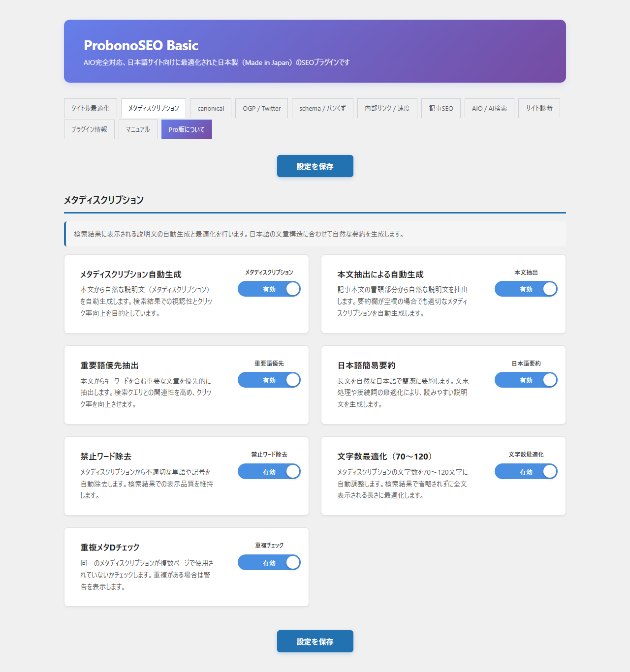This screenshot has height=672, width=630.
Task: Click the メタディスクリプション自動生成 card title
Action: click(131, 275)
